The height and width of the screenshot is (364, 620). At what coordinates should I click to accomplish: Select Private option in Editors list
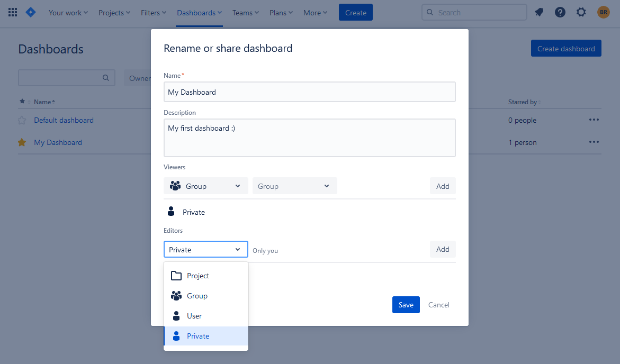click(x=206, y=336)
